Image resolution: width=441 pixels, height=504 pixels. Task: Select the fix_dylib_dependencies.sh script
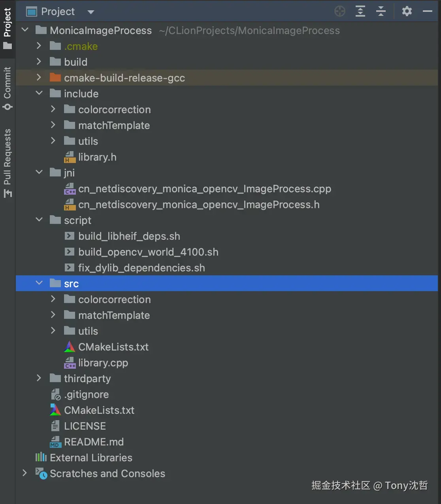click(141, 268)
